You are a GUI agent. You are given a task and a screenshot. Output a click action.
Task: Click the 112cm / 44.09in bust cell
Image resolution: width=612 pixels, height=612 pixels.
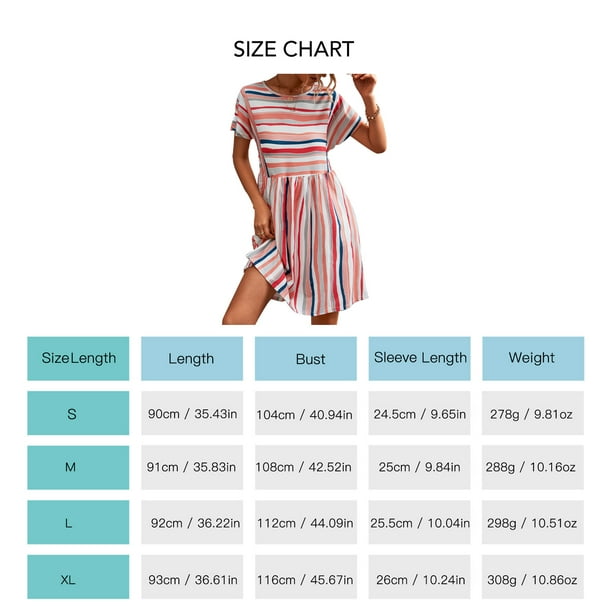click(305, 522)
